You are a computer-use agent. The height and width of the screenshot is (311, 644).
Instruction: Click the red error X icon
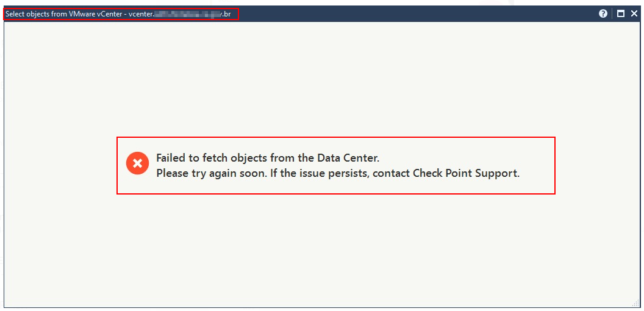point(137,163)
